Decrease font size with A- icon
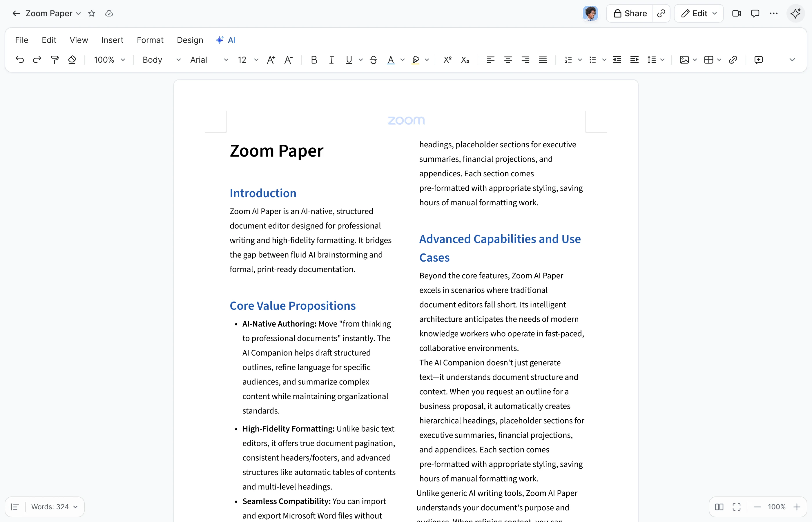The width and height of the screenshot is (812, 522). pos(288,60)
